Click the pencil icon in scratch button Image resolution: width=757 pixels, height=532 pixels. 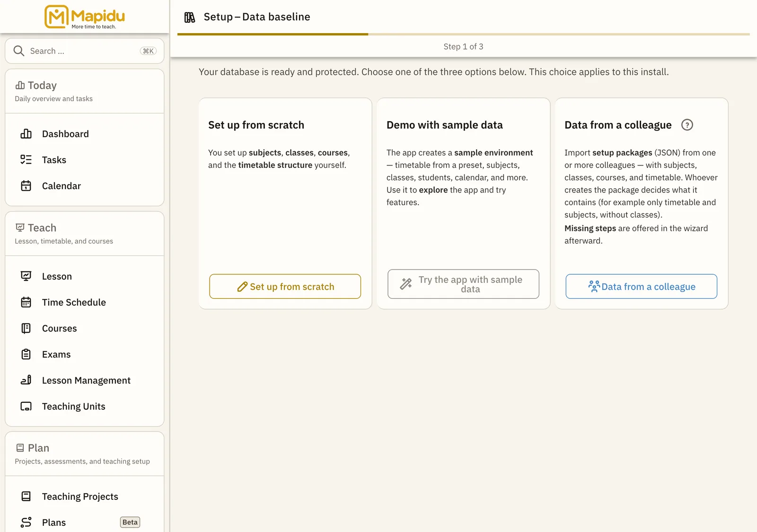[242, 287]
